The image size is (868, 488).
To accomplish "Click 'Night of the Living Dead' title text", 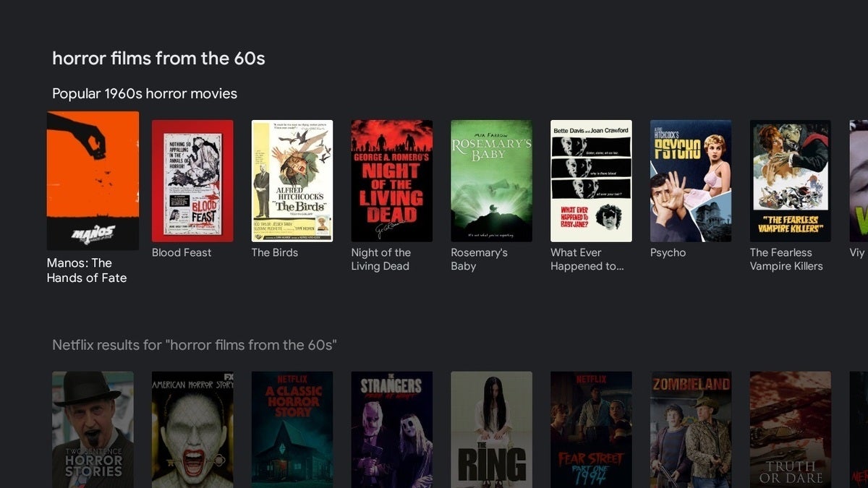I will coord(381,260).
